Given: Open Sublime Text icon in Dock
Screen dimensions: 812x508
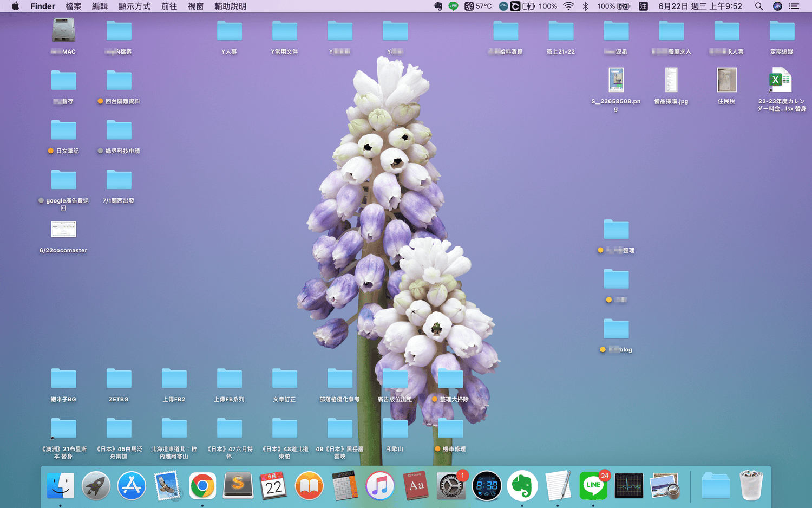Looking at the screenshot, I should tap(238, 486).
